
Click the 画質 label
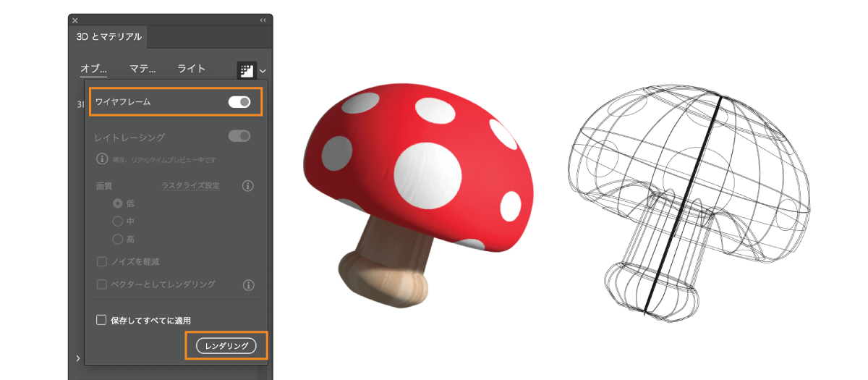(x=104, y=186)
